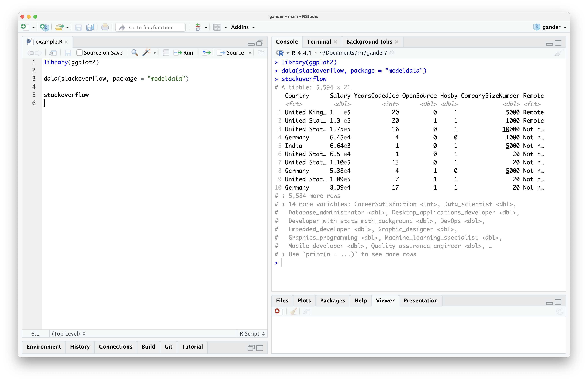Open the Source button dropdown arrow

pos(250,52)
